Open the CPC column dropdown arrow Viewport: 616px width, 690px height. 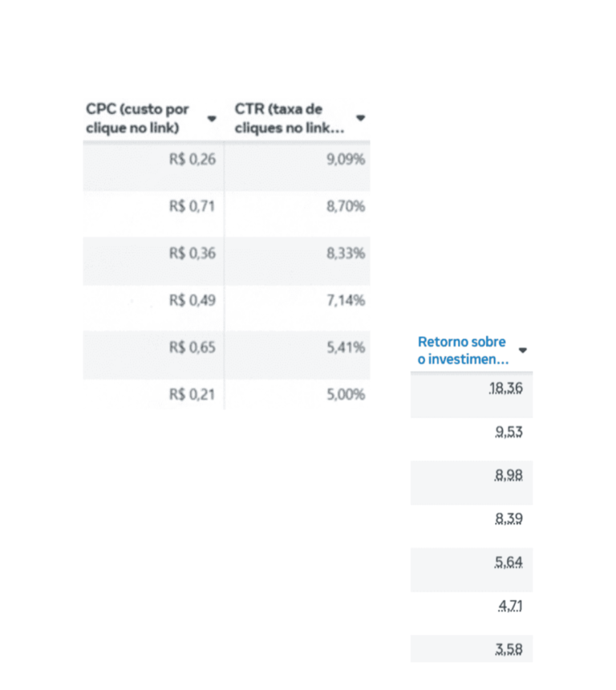pos(212,119)
